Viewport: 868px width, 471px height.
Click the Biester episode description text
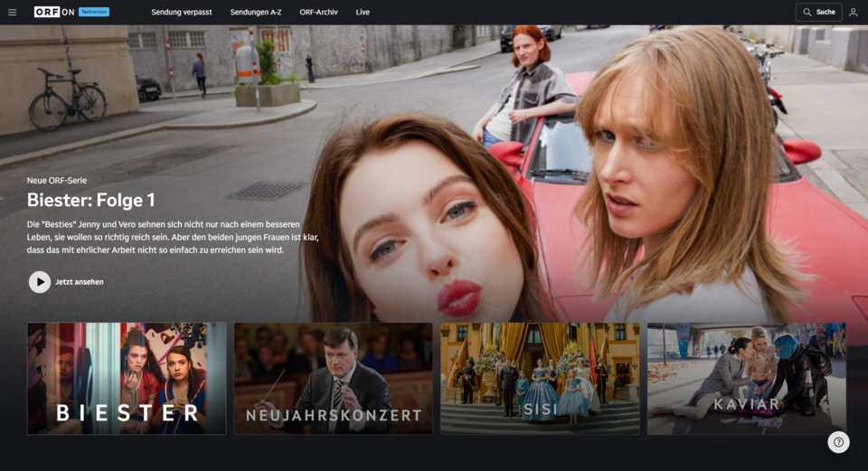(172, 236)
